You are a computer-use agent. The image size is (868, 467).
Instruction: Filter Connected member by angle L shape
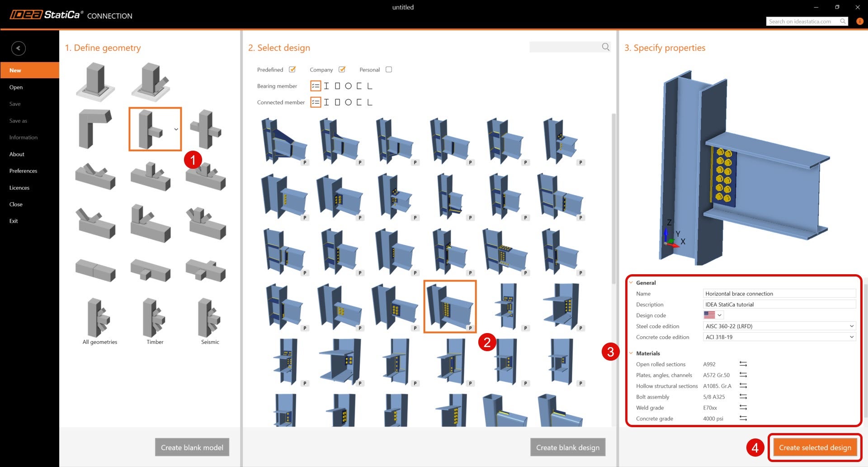[370, 102]
